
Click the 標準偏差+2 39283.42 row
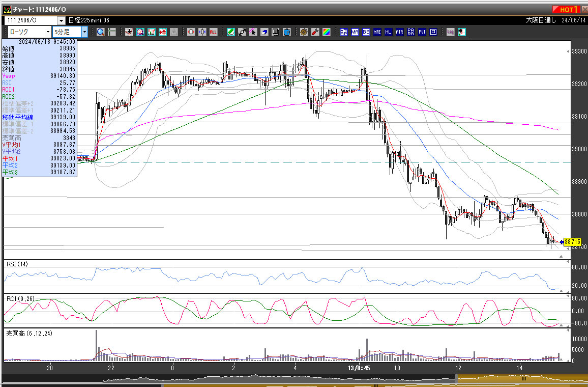(39, 103)
